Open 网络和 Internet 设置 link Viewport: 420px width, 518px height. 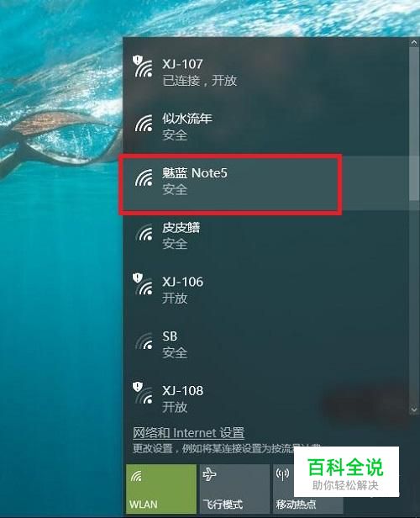[x=188, y=432]
